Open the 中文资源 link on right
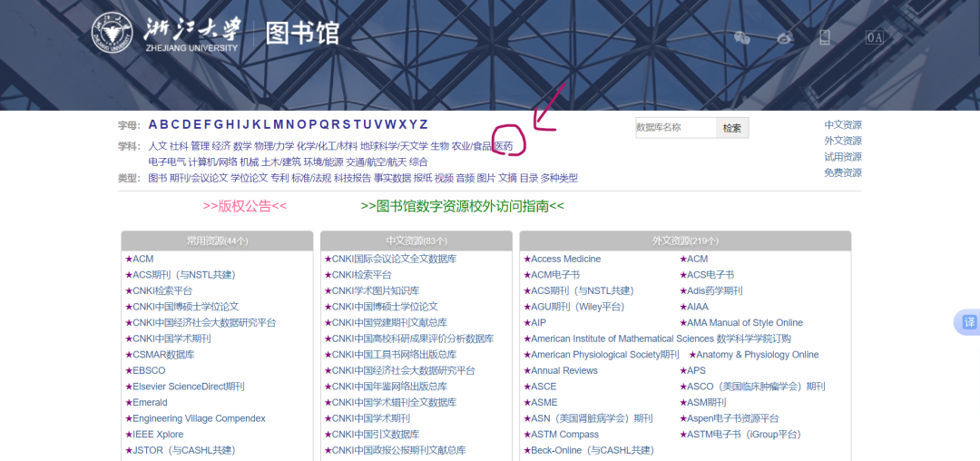This screenshot has width=980, height=461. tap(843, 125)
